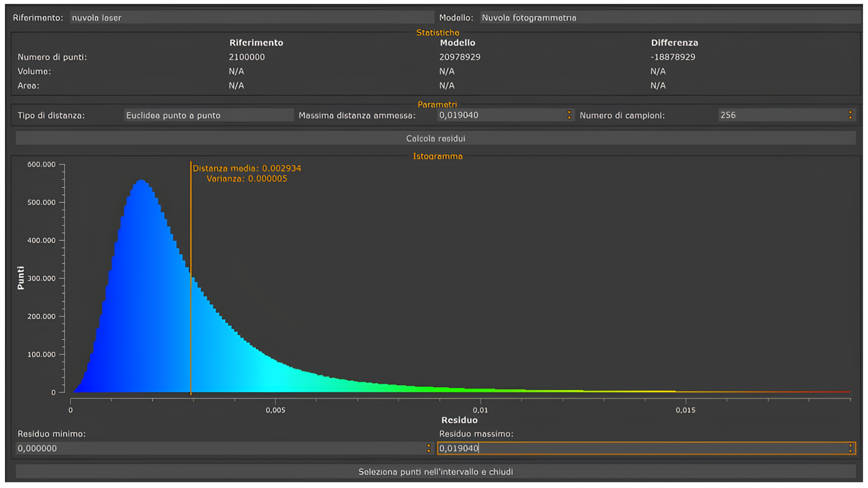This screenshot has height=488, width=868.
Task: Increase the Massima distanza ammessa value
Action: click(x=569, y=112)
